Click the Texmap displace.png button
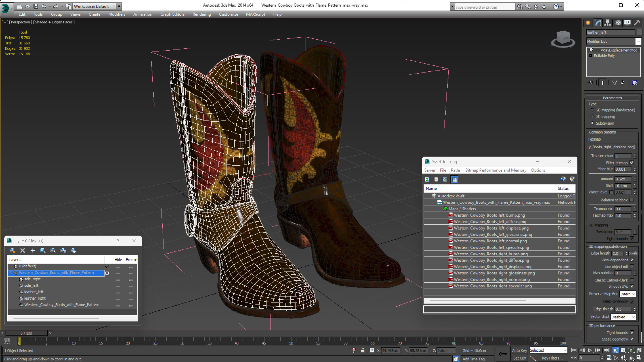Screen dimensions: 644x362 tap(611, 147)
